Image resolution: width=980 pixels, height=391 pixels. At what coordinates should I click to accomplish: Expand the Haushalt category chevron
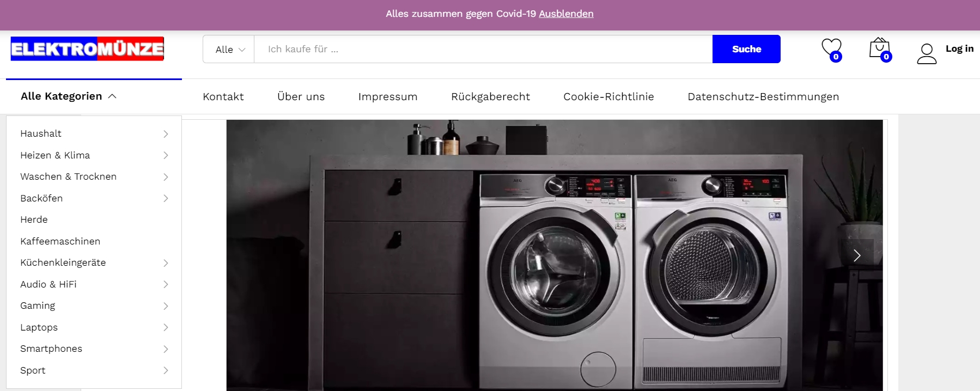[166, 134]
